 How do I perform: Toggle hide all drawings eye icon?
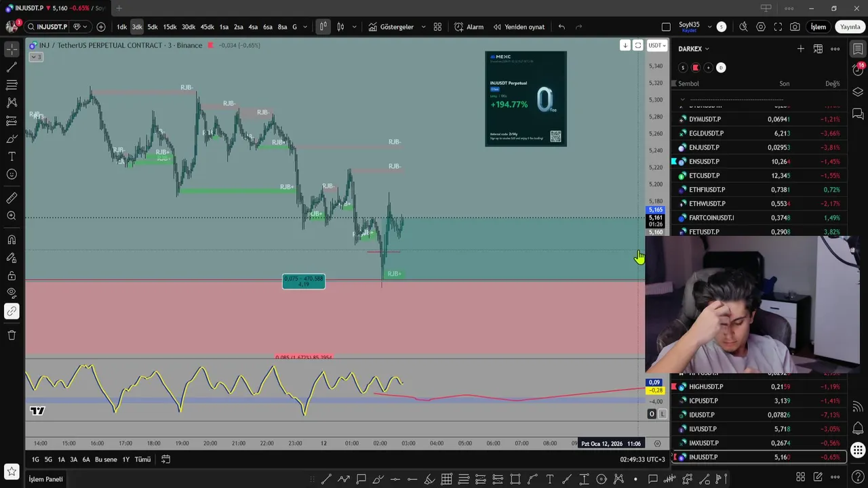pyautogui.click(x=12, y=293)
